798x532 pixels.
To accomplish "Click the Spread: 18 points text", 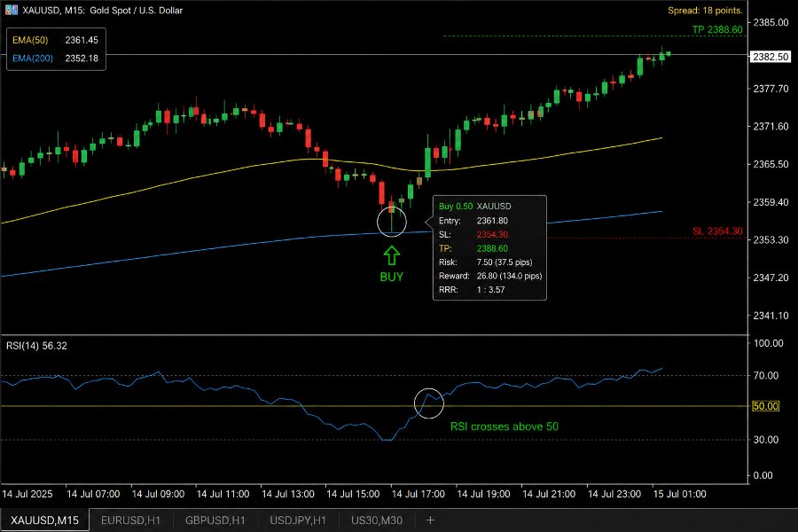I will [x=705, y=10].
